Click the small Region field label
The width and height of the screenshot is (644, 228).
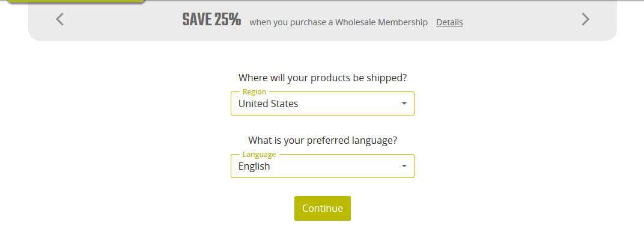click(254, 92)
